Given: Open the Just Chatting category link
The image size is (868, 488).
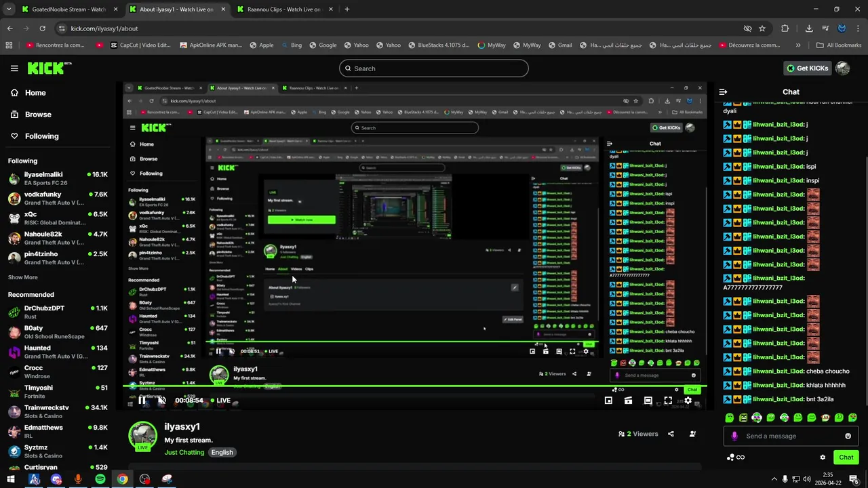Looking at the screenshot, I should coord(184,452).
